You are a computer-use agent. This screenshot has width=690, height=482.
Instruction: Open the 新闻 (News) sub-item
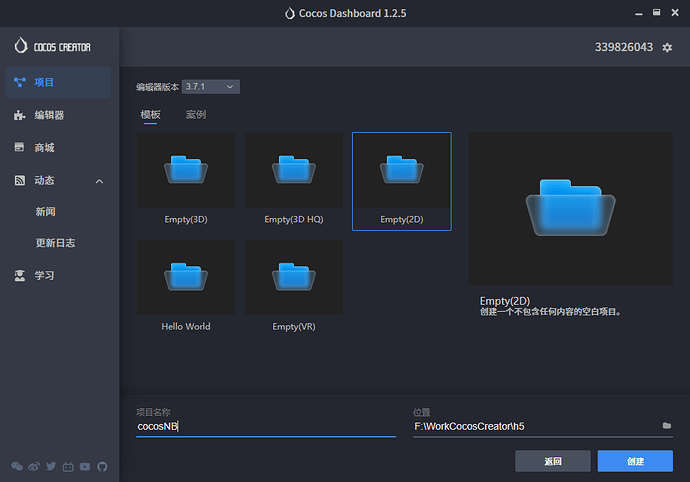[46, 212]
